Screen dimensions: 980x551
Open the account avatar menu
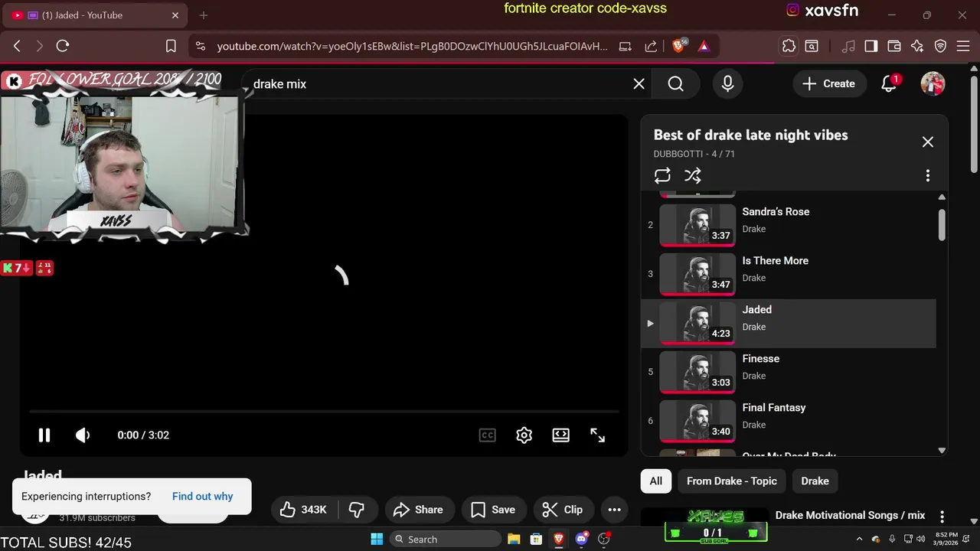tap(933, 84)
